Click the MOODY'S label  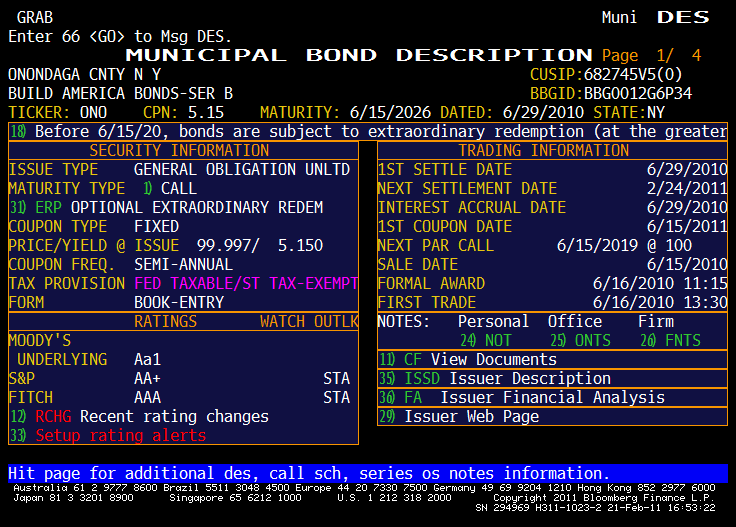coord(40,340)
